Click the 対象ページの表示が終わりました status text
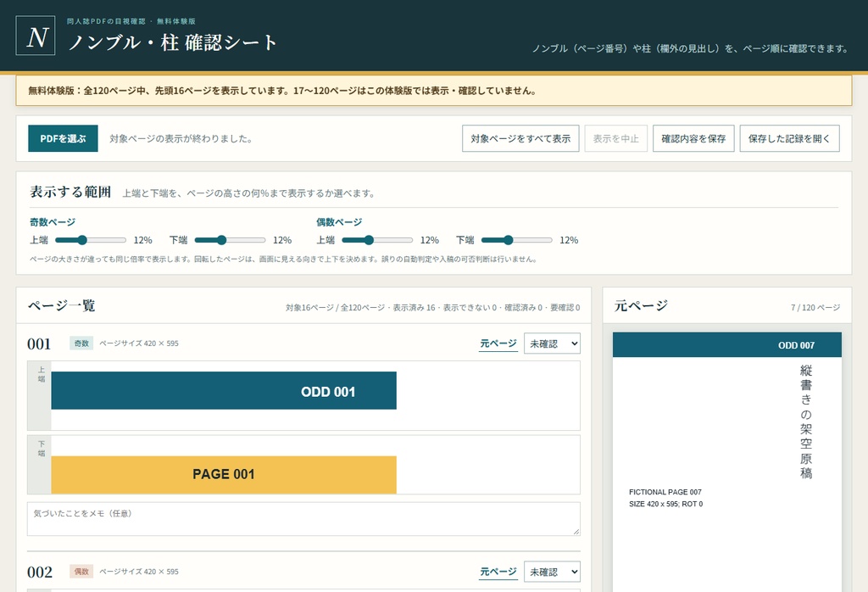868x592 pixels. (181, 138)
